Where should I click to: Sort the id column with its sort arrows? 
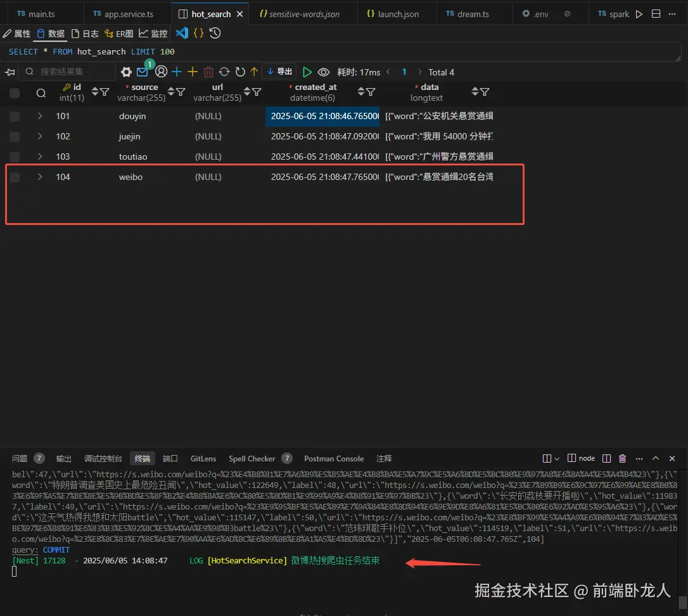click(x=95, y=92)
